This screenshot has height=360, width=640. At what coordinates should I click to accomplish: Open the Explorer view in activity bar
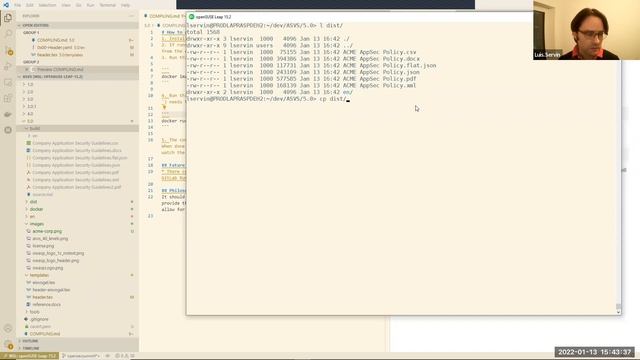tap(8, 18)
